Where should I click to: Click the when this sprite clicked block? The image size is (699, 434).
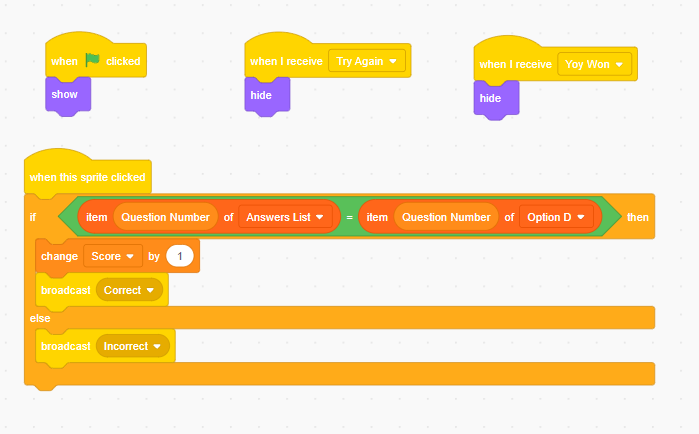(87, 177)
